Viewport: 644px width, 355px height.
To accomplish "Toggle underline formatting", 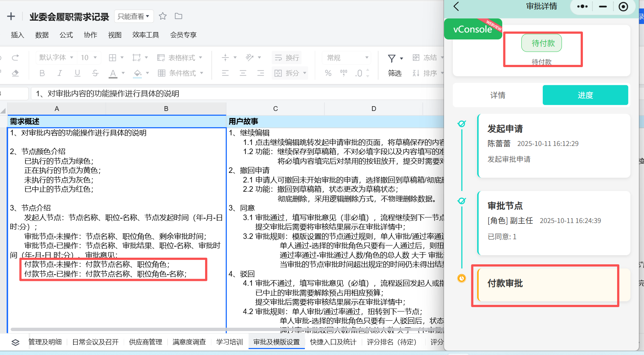I will click(x=77, y=73).
